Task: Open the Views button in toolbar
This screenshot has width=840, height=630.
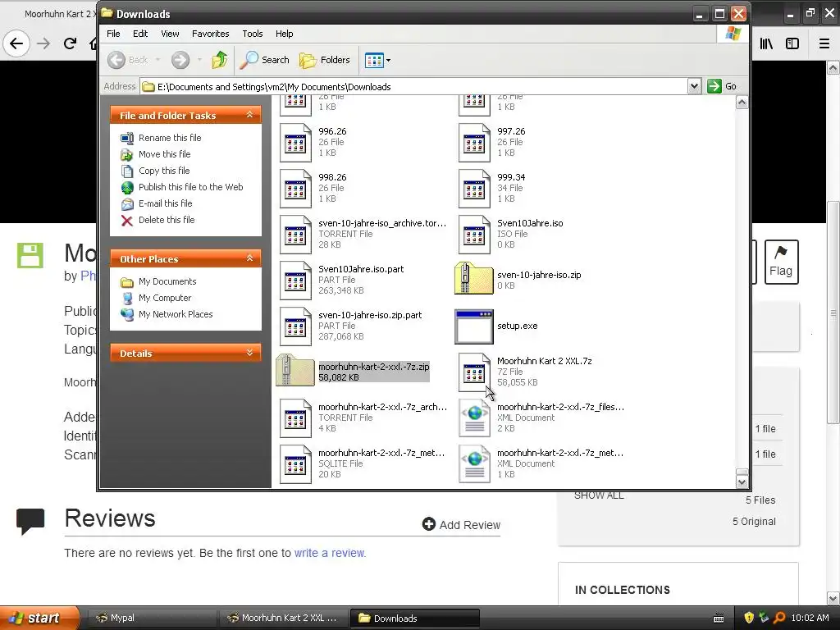Action: tap(374, 60)
